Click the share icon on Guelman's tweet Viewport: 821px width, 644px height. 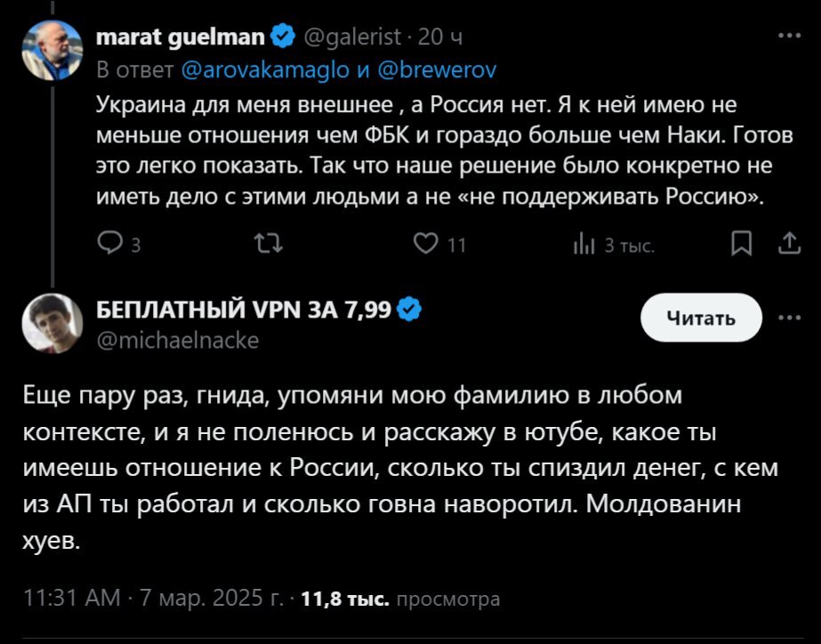point(788,243)
